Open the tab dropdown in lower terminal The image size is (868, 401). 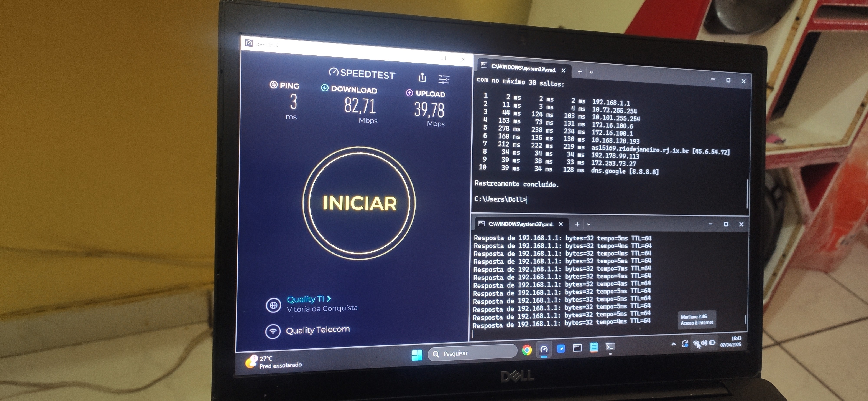point(589,224)
